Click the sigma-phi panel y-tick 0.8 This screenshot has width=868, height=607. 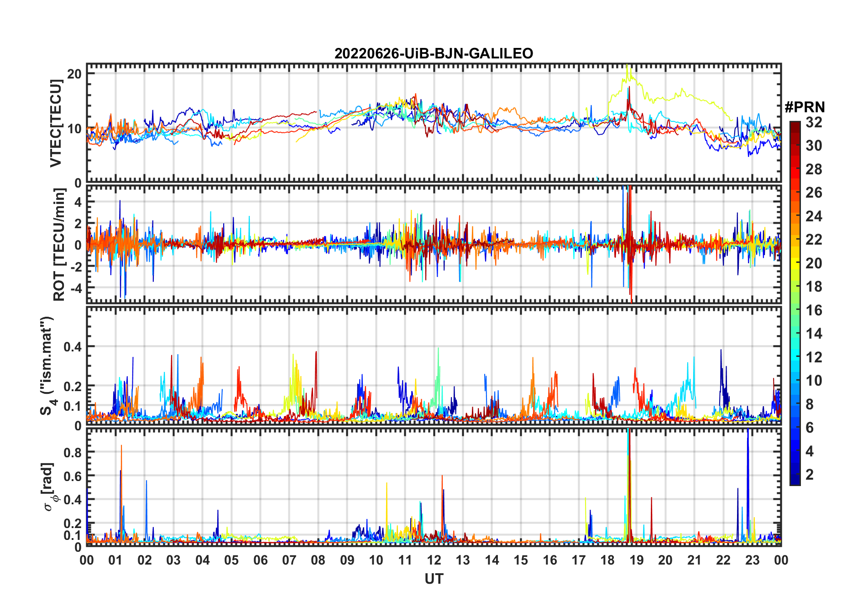(73, 452)
